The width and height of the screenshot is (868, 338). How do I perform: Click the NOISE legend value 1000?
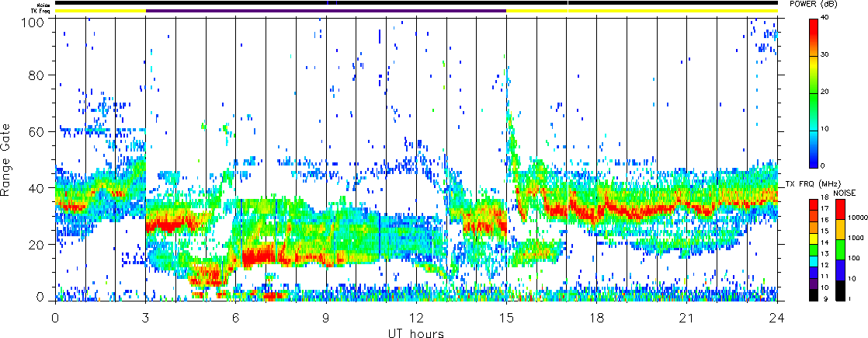coord(856,238)
